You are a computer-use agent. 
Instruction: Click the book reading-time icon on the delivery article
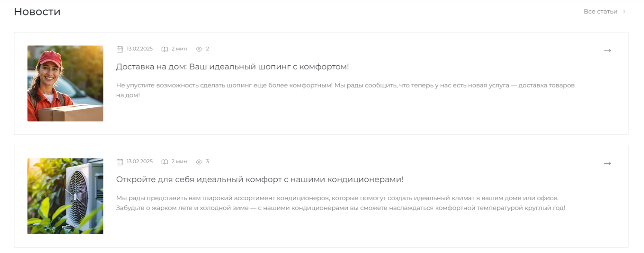coord(164,49)
